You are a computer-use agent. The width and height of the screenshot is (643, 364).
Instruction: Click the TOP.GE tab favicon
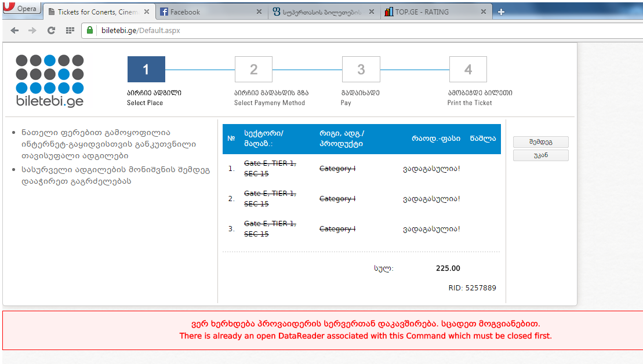pyautogui.click(x=388, y=12)
